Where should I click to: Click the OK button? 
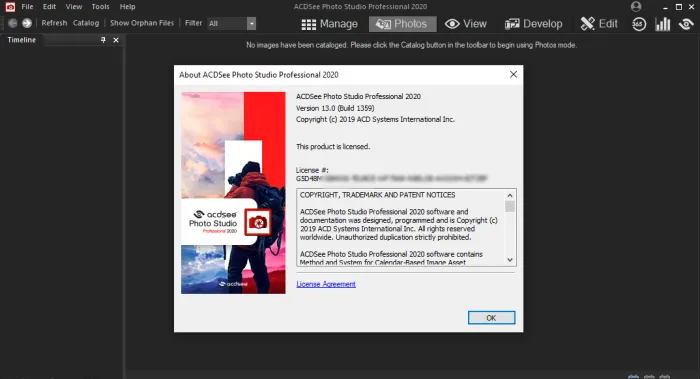(492, 318)
